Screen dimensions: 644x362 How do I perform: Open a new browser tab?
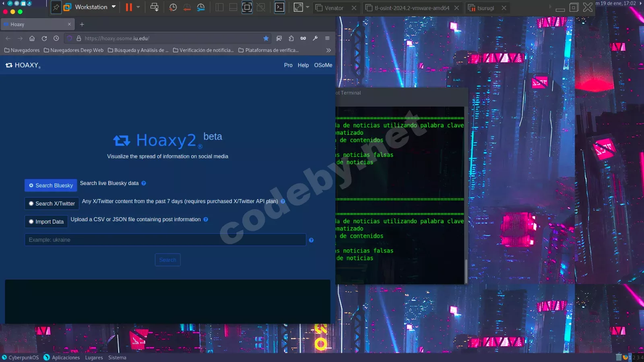click(x=82, y=25)
